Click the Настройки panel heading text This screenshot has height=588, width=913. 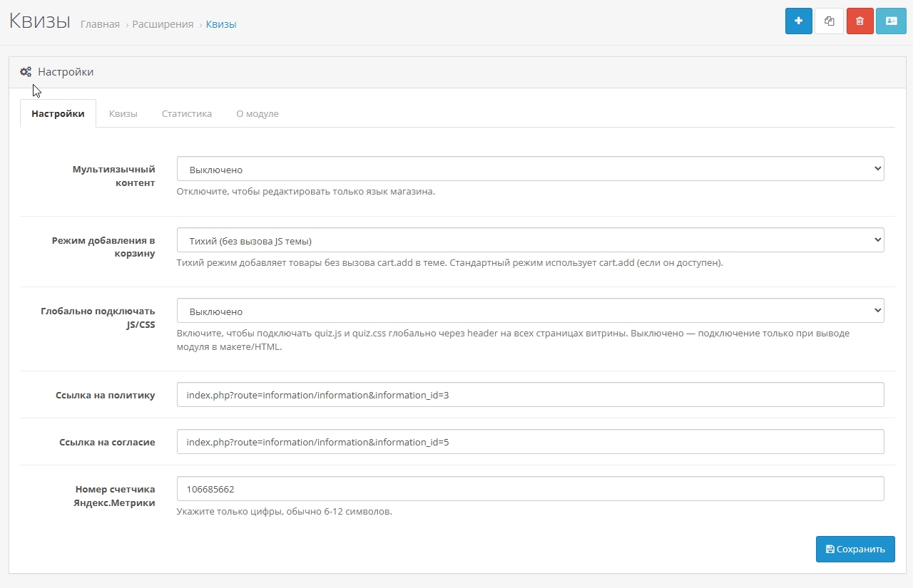(66, 72)
